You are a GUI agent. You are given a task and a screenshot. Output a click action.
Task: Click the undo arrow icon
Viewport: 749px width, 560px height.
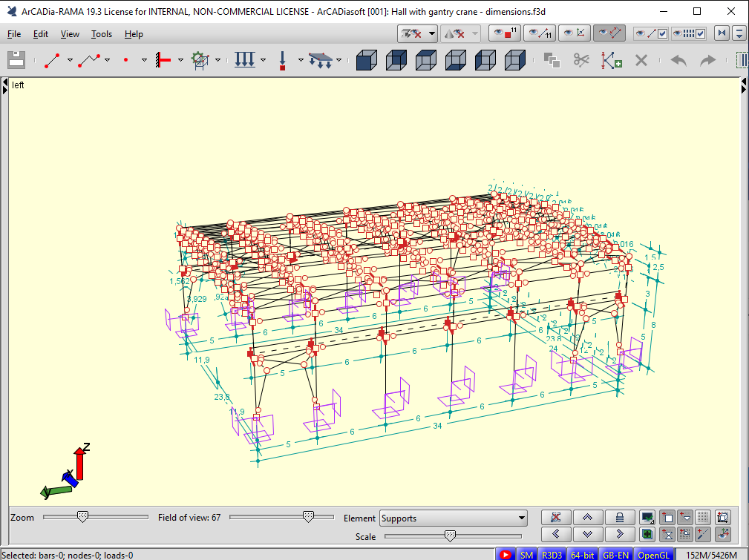coord(678,61)
